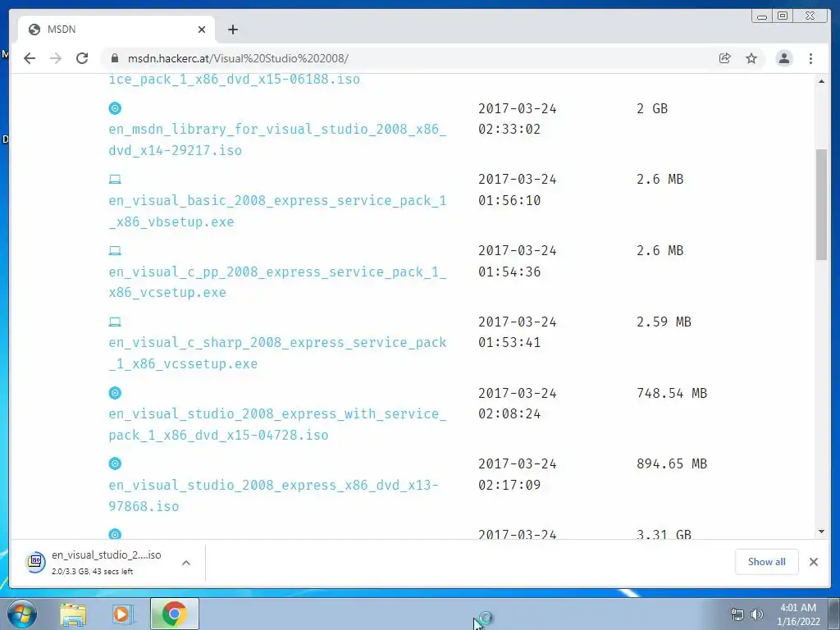
Task: Click laptop icon above visual_c_pp vcsetup.exe
Action: pos(115,251)
